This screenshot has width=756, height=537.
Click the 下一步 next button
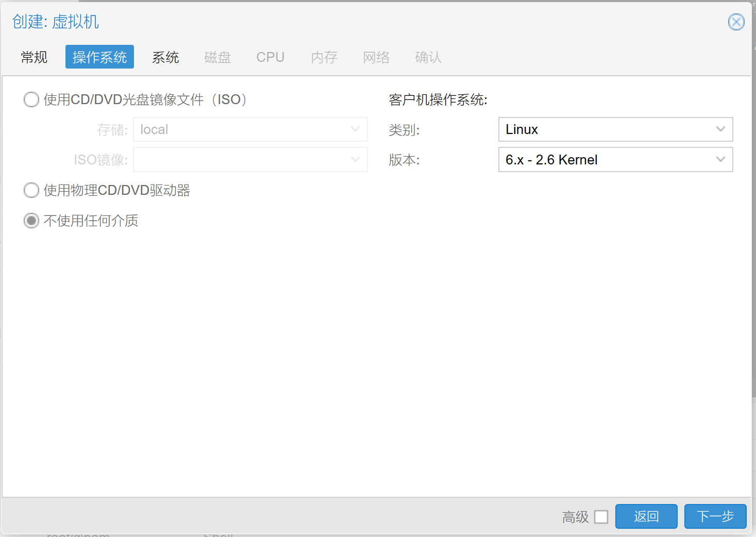point(715,516)
